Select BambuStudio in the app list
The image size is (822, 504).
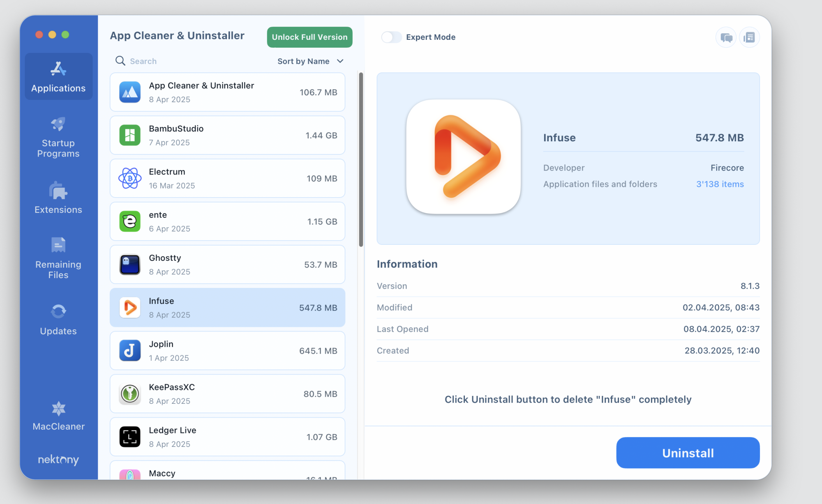tap(227, 135)
